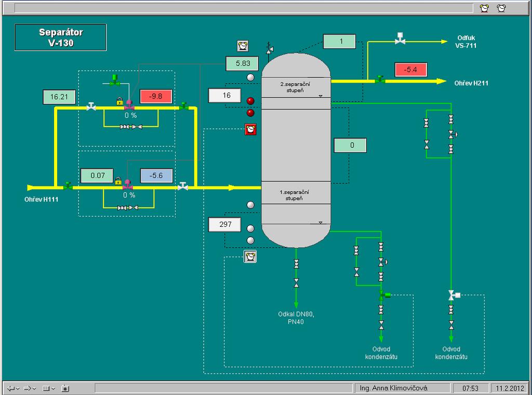Click the red active alarm icon left of vessel
The image size is (532, 395).
250,129
